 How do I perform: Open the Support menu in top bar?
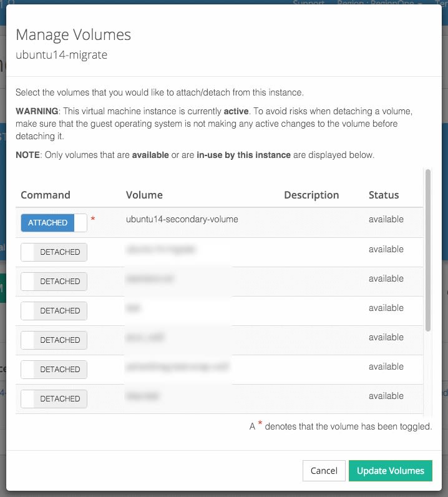[309, 3]
